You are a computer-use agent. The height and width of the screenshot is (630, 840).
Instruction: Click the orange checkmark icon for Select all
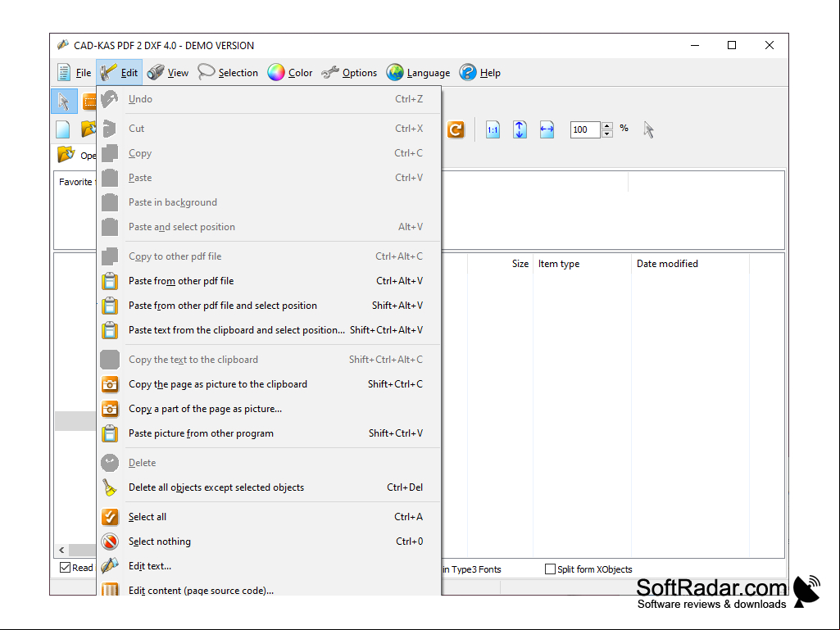[110, 517]
